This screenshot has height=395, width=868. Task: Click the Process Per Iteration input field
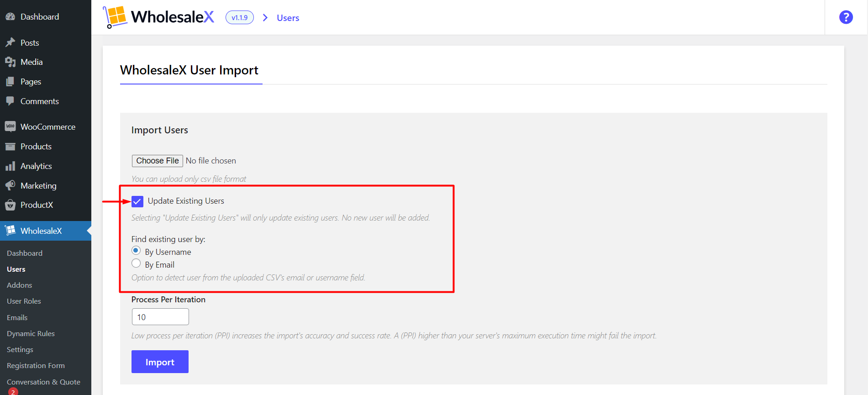click(x=160, y=317)
